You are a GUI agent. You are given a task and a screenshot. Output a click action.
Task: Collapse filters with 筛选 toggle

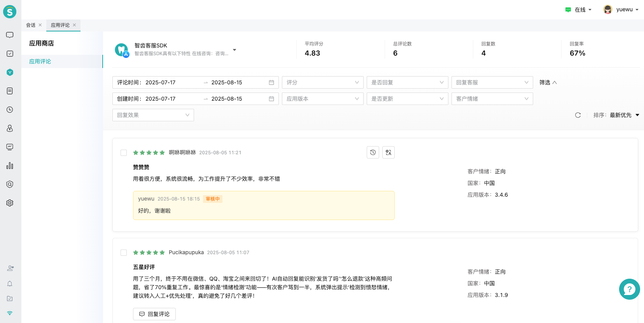click(x=548, y=82)
